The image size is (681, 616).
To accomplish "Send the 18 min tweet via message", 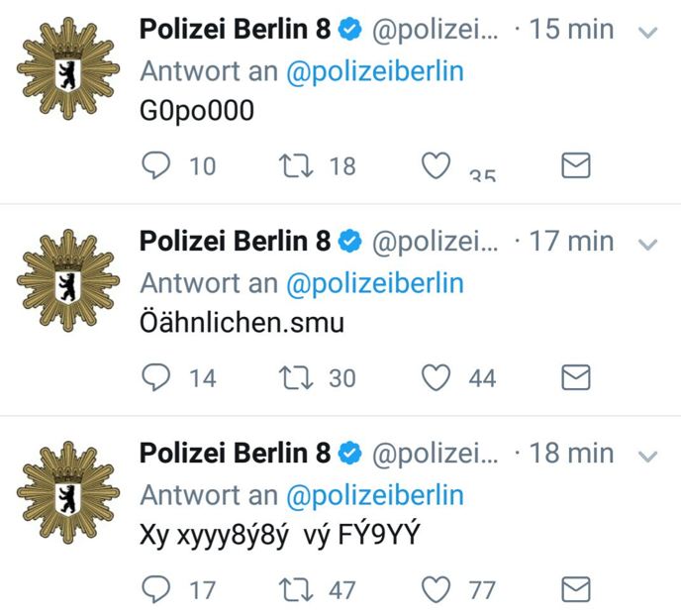I will [576, 589].
